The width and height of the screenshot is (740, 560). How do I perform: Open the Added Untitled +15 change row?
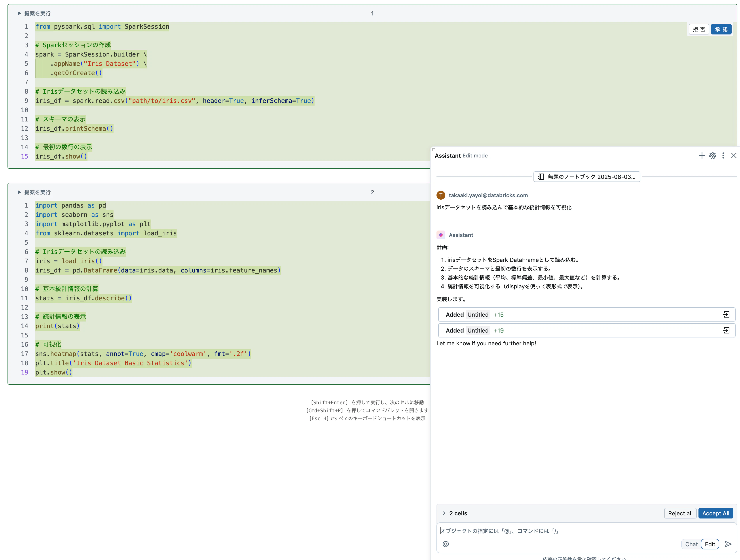pyautogui.click(x=586, y=315)
